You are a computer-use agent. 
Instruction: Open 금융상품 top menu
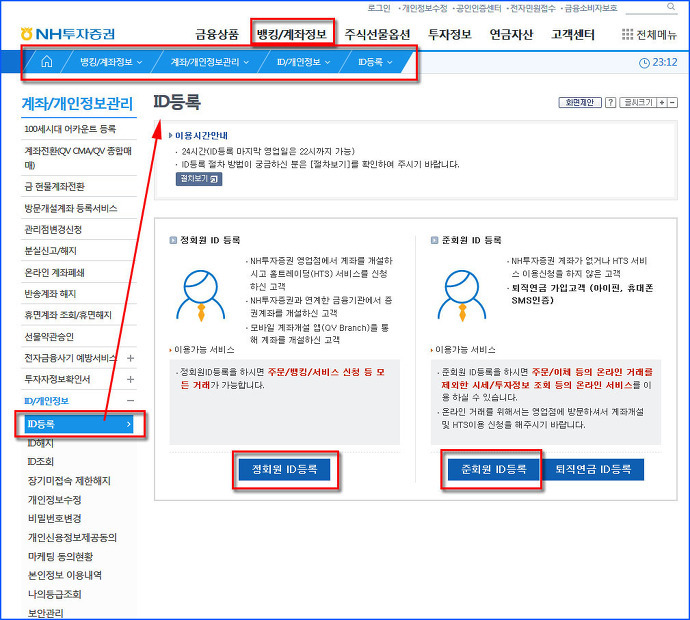[217, 34]
